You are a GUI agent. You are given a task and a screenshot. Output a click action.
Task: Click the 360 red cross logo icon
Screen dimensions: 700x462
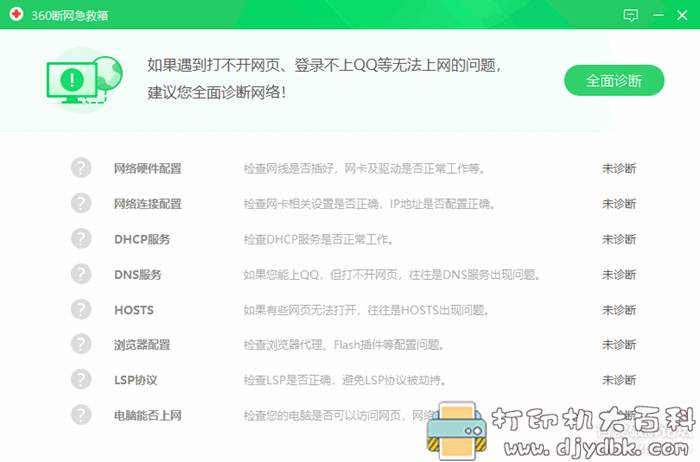[x=17, y=15]
